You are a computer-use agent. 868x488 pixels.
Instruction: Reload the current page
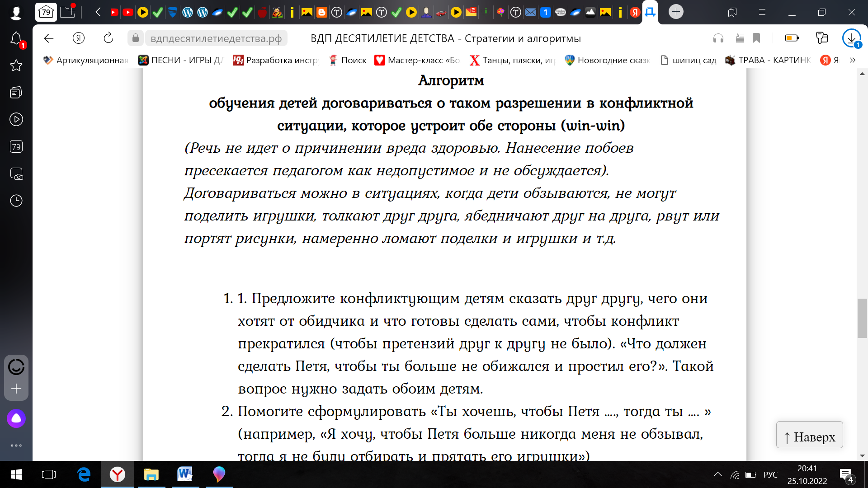point(108,38)
